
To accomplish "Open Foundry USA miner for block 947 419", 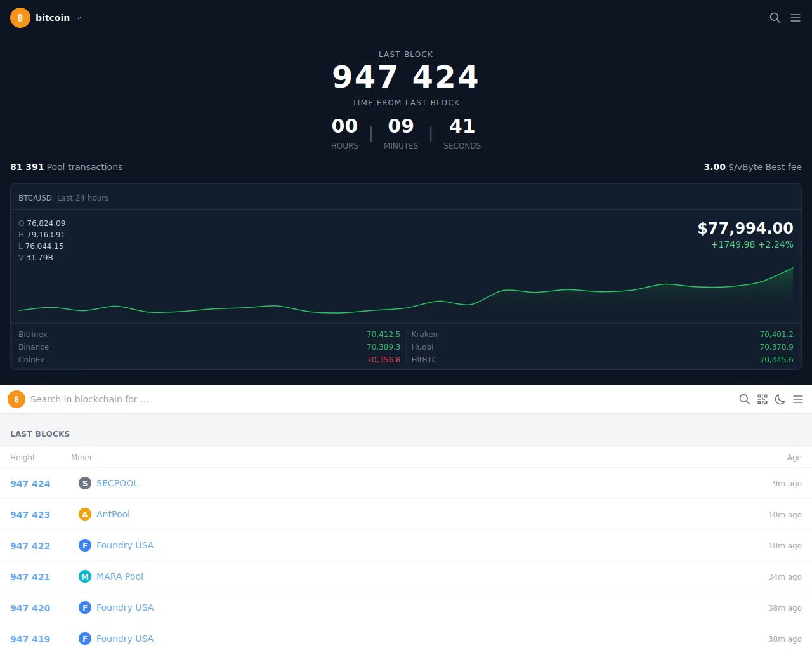I will [x=125, y=639].
